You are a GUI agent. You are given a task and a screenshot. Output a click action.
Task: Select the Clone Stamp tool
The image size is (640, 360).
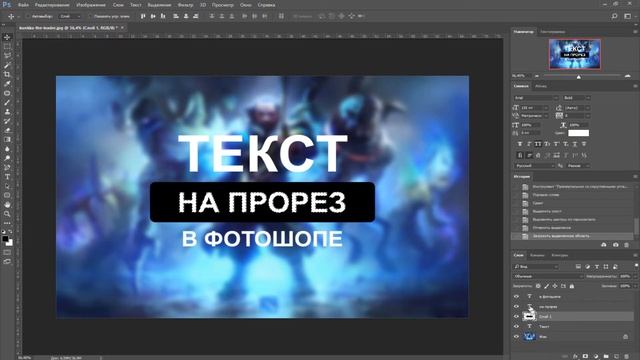pos(7,112)
